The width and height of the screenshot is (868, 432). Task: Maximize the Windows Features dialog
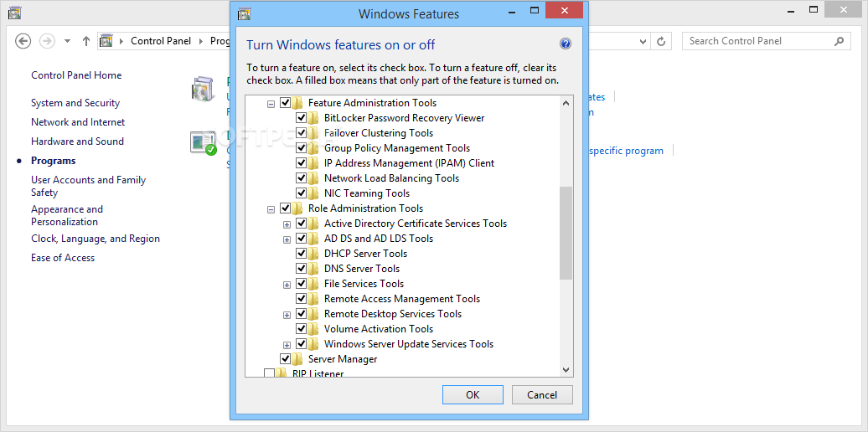(535, 10)
